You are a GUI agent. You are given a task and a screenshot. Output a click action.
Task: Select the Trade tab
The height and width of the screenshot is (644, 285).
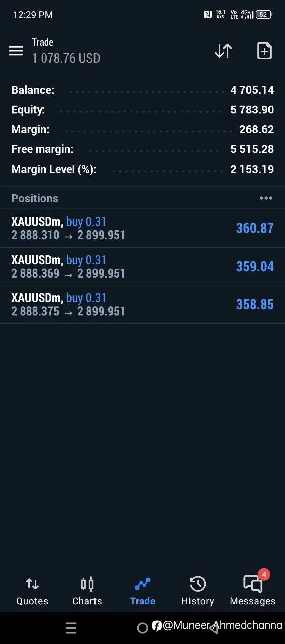point(143,592)
